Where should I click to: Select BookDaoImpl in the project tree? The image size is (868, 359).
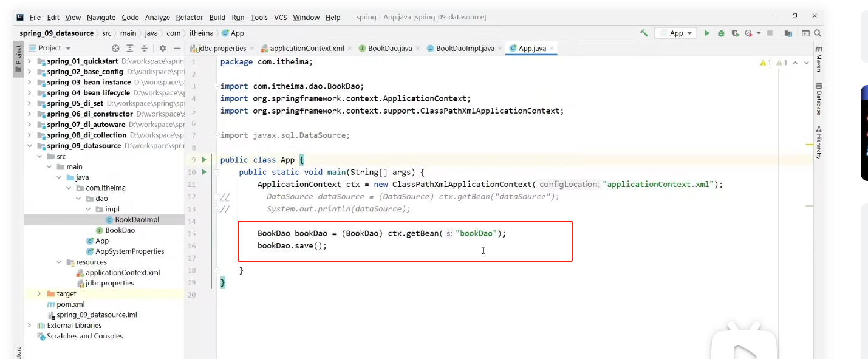point(132,220)
